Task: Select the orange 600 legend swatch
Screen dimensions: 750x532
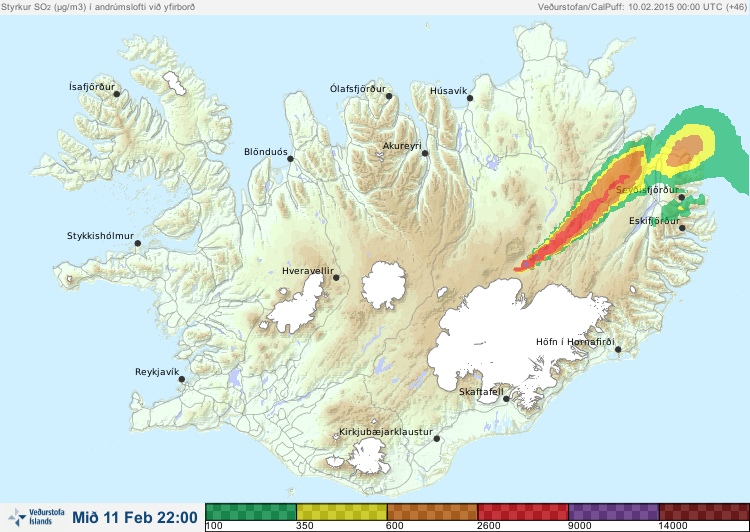Action: (432, 512)
